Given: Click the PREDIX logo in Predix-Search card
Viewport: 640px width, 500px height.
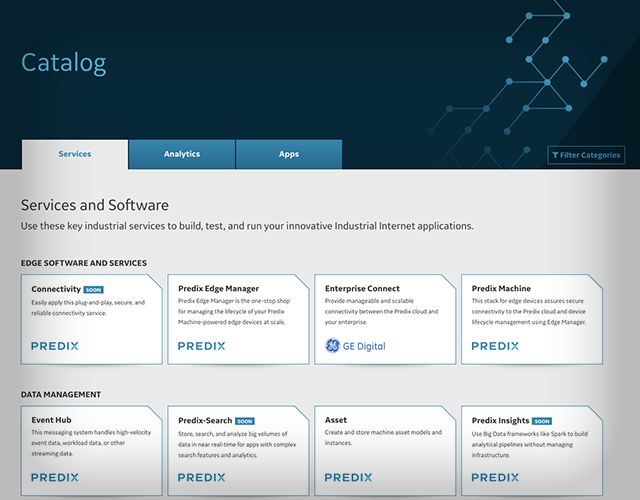Looking at the screenshot, I should click(202, 478).
